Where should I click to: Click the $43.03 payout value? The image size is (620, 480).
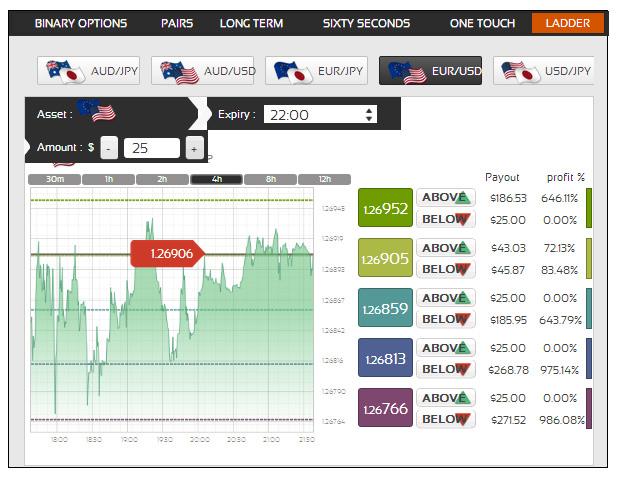coord(508,248)
